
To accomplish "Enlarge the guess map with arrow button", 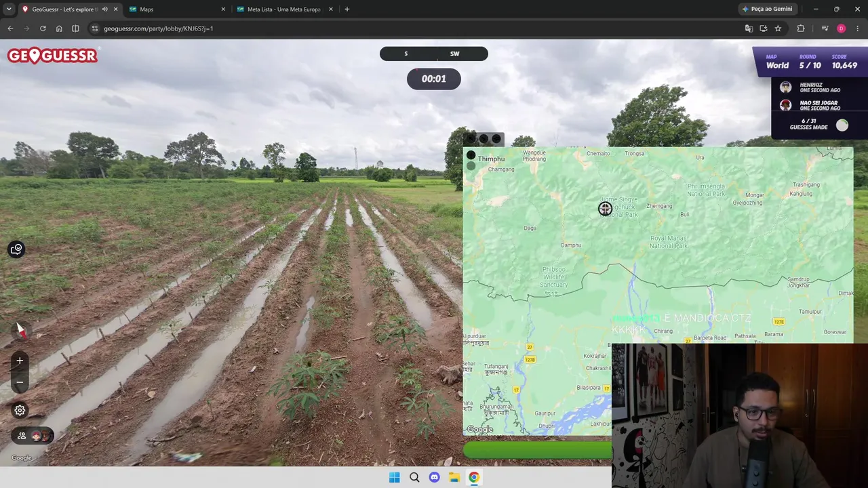I will click(x=471, y=139).
